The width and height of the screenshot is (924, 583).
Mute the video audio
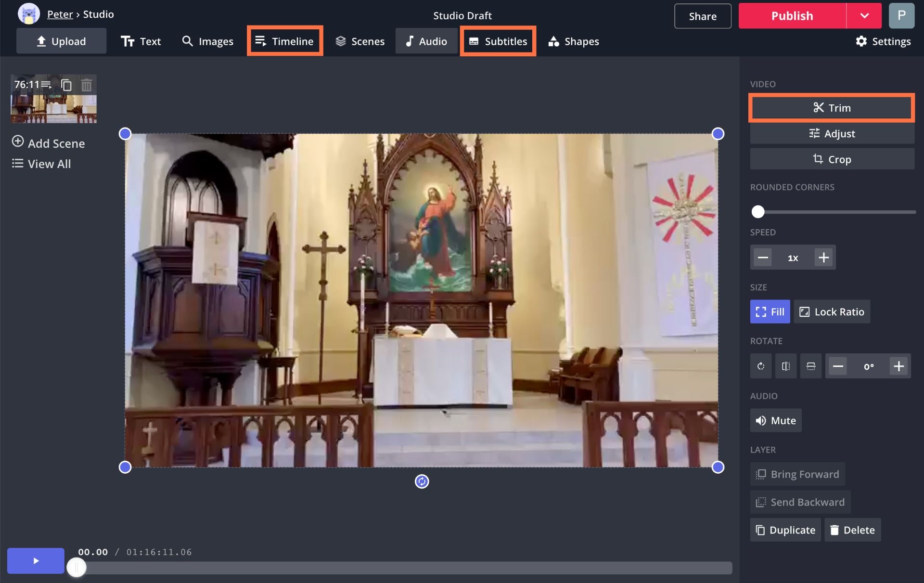tap(775, 420)
